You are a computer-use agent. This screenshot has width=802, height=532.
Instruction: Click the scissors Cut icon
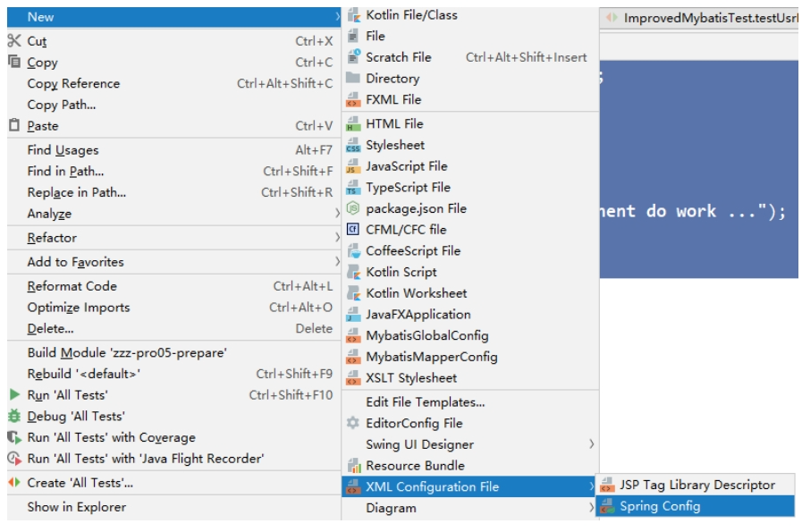(x=14, y=41)
